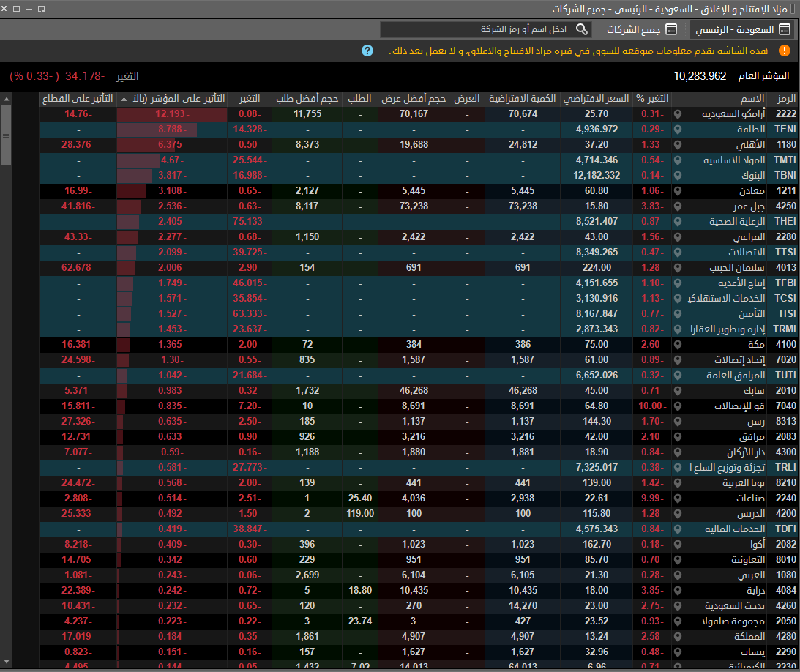Click the pin icon beside المراعي

(678, 237)
